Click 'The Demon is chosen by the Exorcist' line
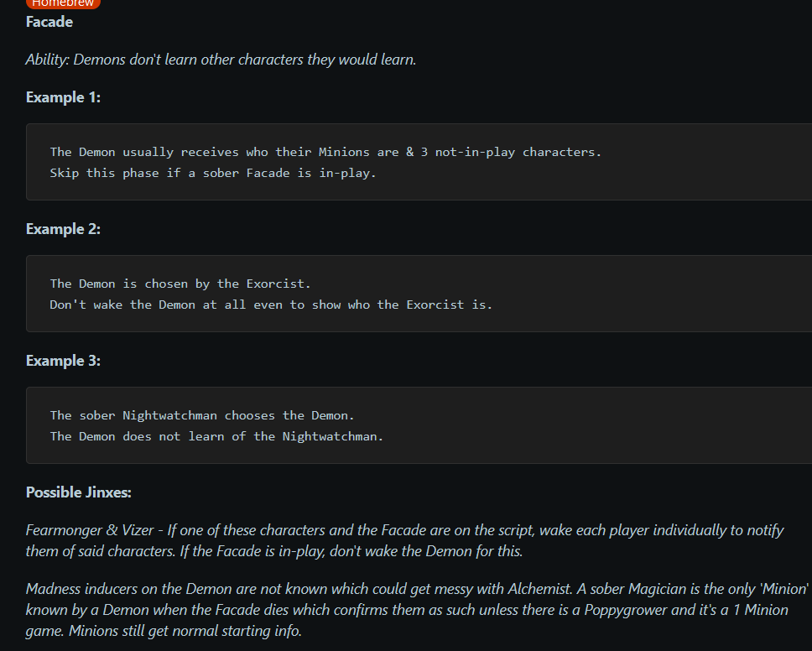812x651 pixels. (x=180, y=284)
